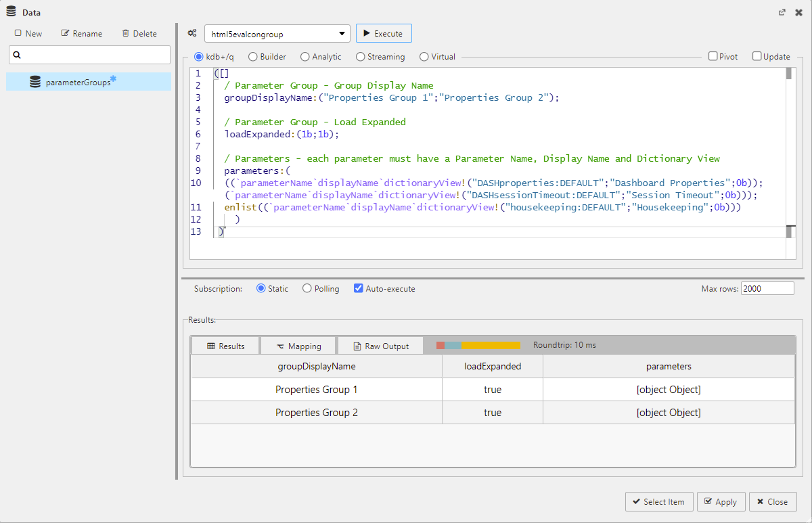The width and height of the screenshot is (812, 523).
Task: Click the enlist code on line 11
Action: click(x=483, y=207)
